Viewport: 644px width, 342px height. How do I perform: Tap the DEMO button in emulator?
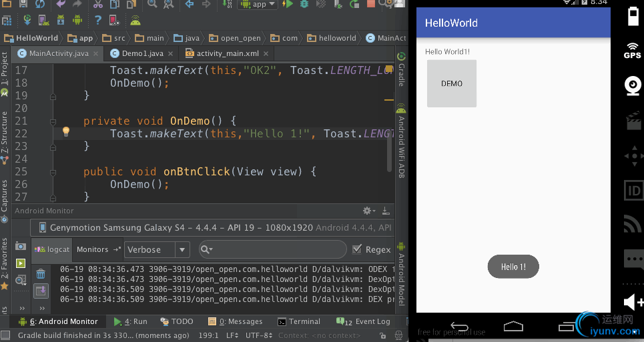(x=452, y=83)
